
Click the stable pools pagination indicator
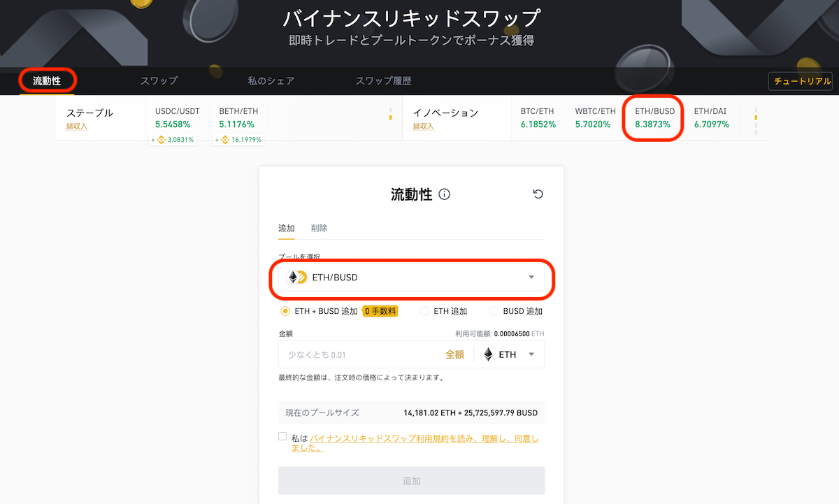(390, 114)
